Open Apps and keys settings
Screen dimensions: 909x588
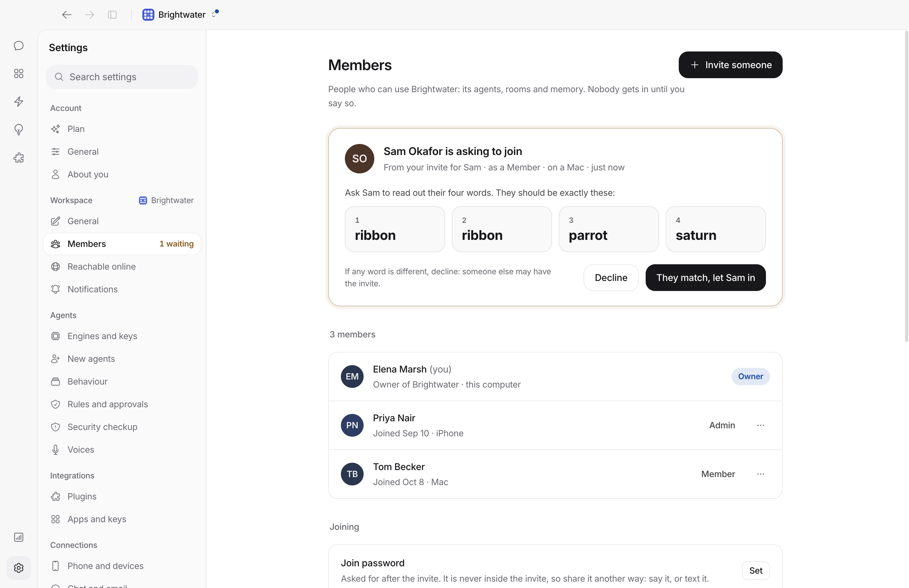122,519
